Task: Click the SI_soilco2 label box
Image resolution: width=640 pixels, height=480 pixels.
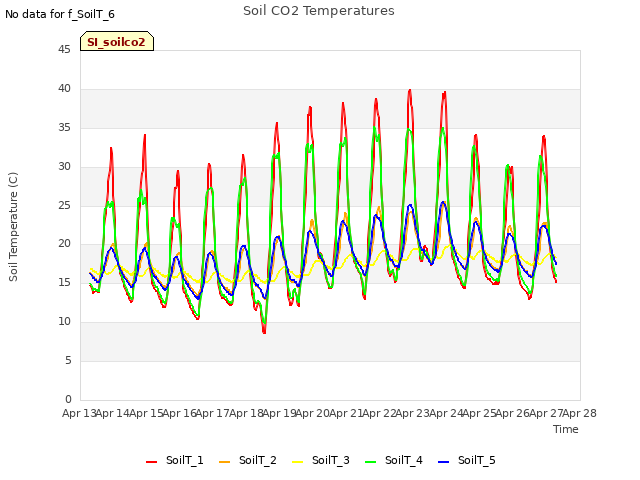Action: pyautogui.click(x=117, y=41)
